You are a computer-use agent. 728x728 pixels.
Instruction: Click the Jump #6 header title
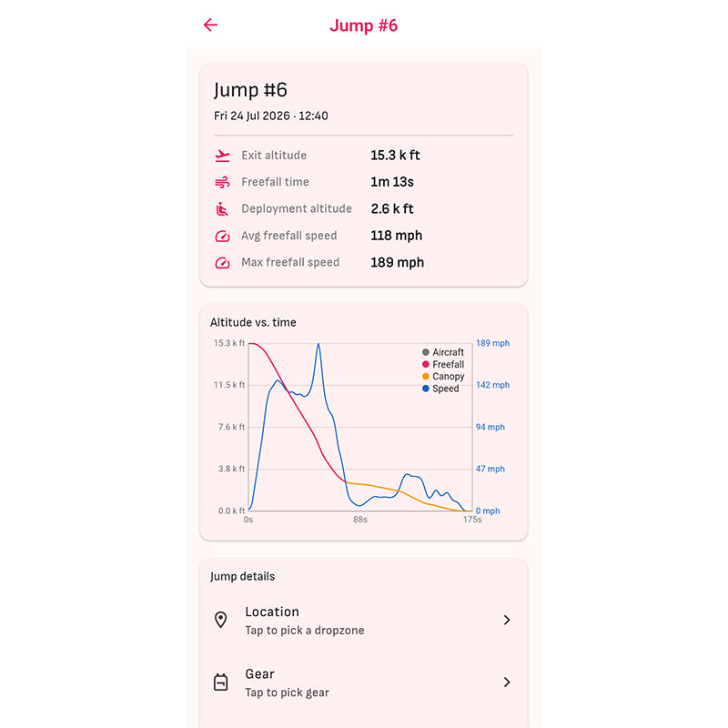tap(363, 25)
